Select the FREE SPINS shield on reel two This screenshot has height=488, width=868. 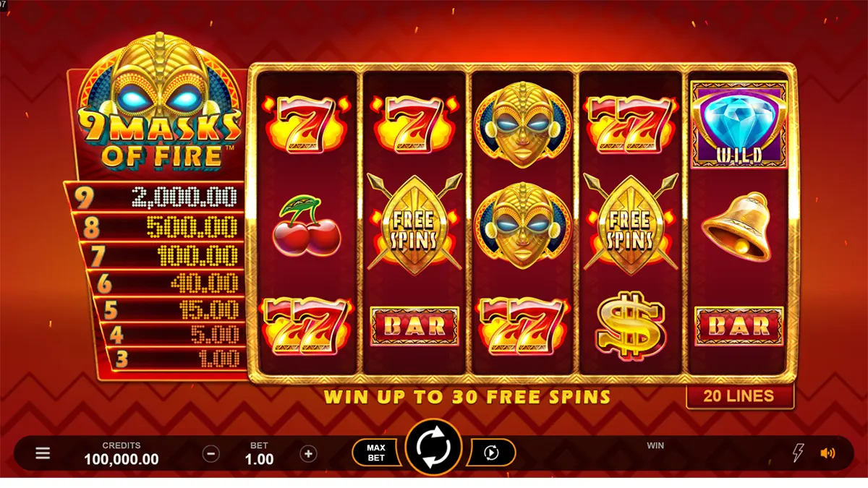coord(414,224)
